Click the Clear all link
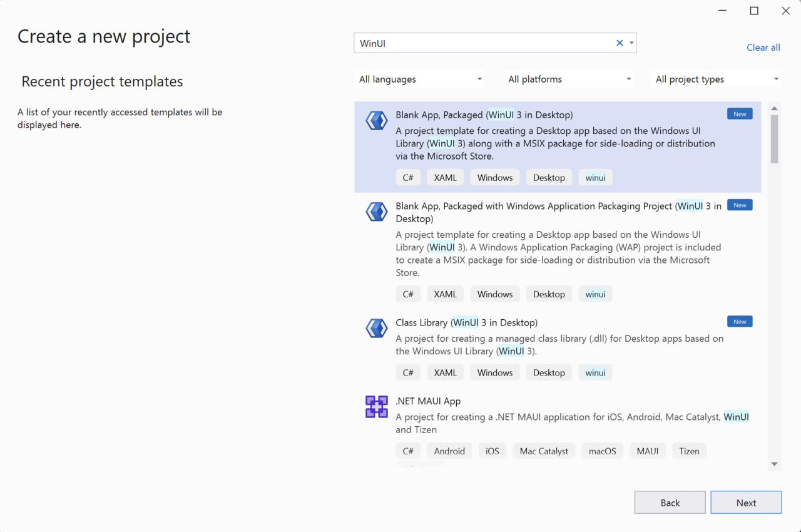This screenshot has height=532, width=801. click(x=763, y=48)
